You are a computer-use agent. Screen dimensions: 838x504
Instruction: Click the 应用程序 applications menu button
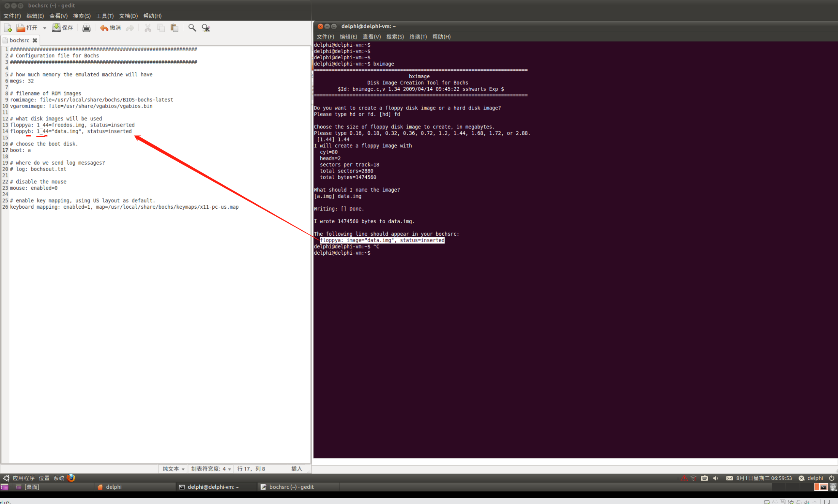click(x=23, y=478)
